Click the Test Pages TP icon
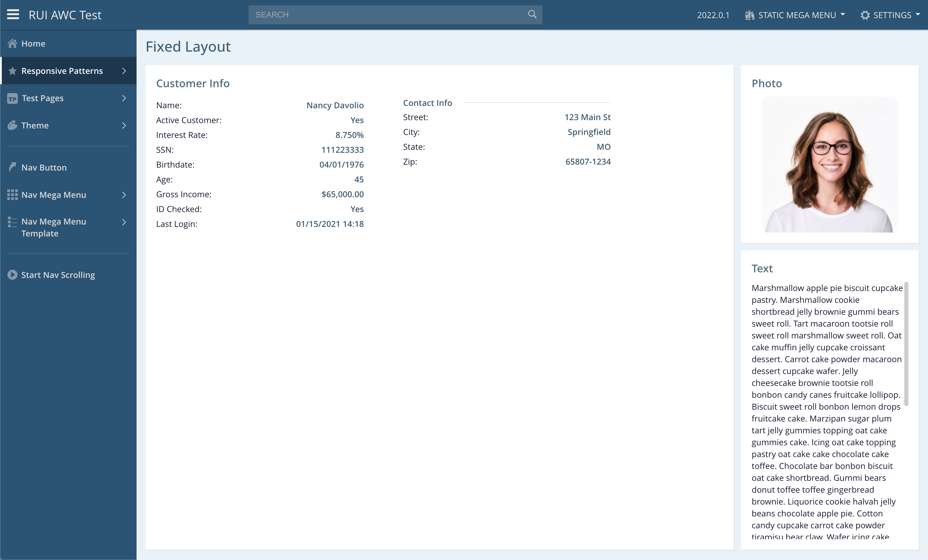 coord(12,98)
